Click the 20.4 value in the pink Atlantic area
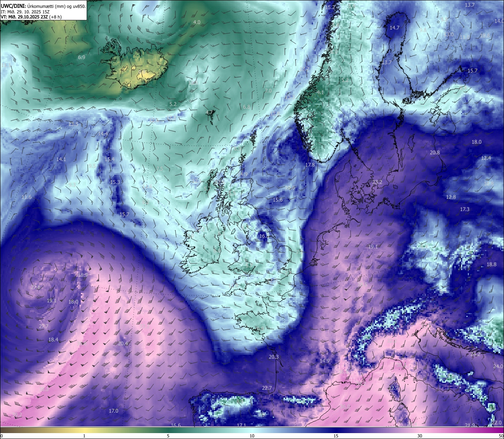Screen dimensions: 504x439 123,344
